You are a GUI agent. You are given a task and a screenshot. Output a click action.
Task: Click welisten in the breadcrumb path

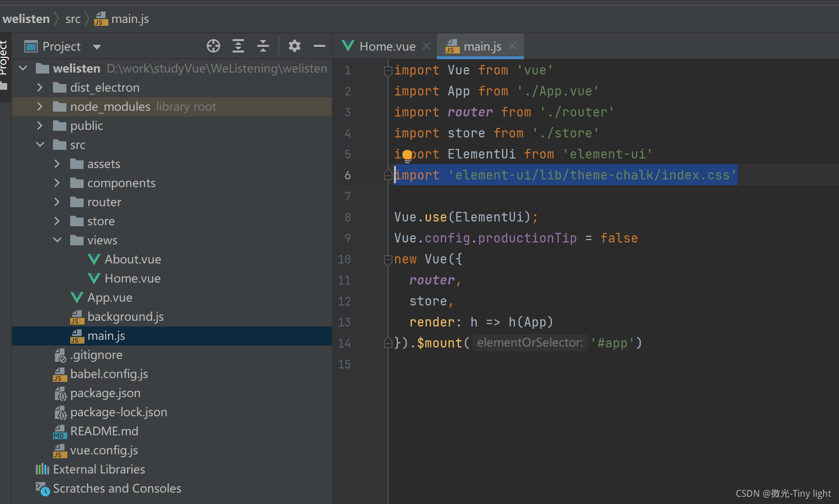(26, 19)
